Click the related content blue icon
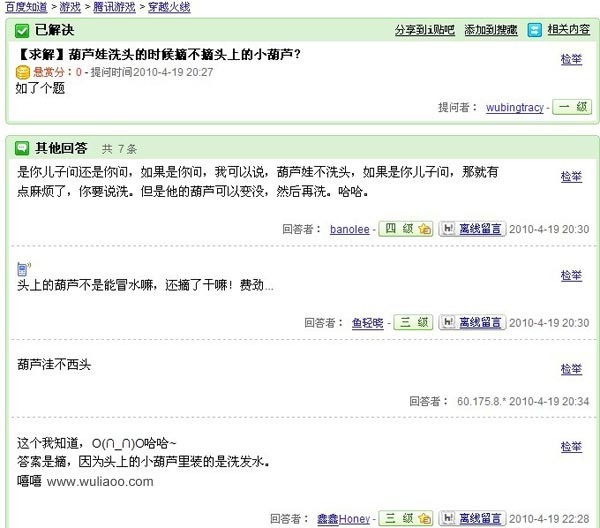This screenshot has height=528, width=600. 535,30
